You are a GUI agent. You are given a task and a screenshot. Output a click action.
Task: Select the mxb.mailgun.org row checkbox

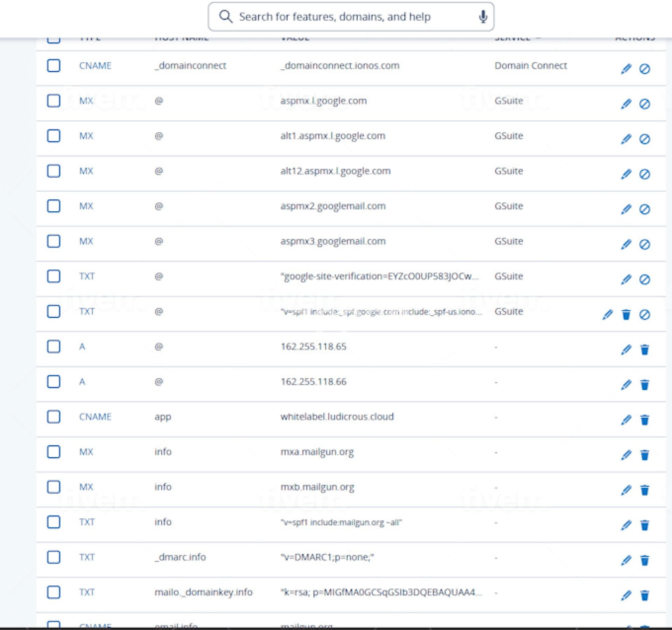click(x=54, y=487)
